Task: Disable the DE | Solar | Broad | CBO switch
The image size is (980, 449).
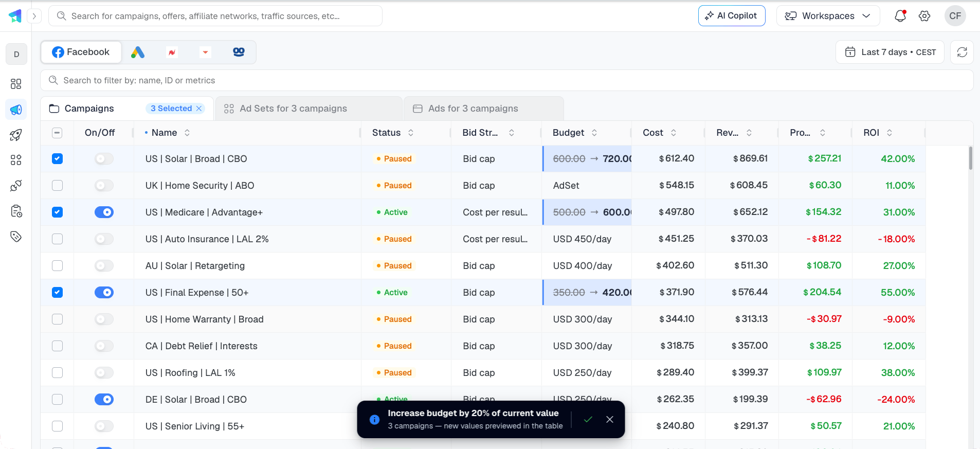Action: pos(104,400)
